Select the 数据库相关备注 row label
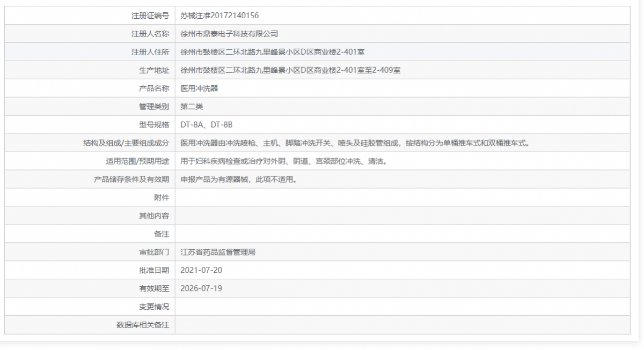Image resolution: width=644 pixels, height=350 pixels. [142, 325]
